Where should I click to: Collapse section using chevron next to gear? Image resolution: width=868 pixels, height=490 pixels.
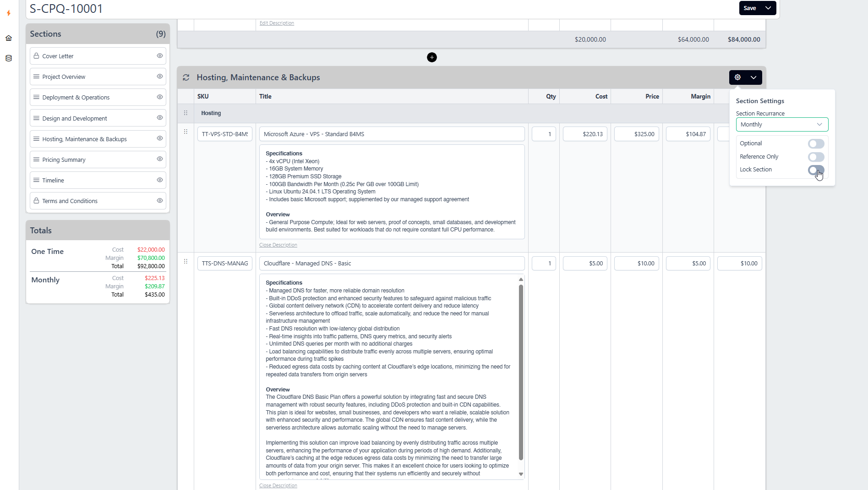753,77
